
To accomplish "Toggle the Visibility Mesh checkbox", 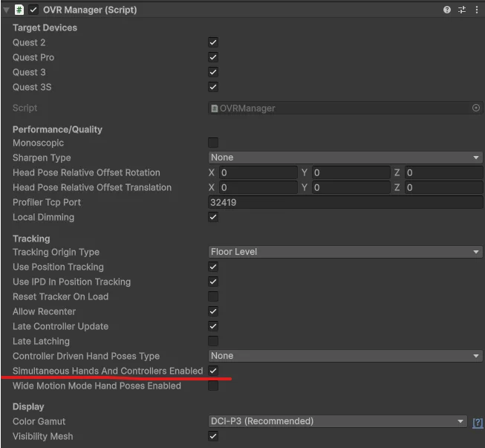I will (x=213, y=436).
